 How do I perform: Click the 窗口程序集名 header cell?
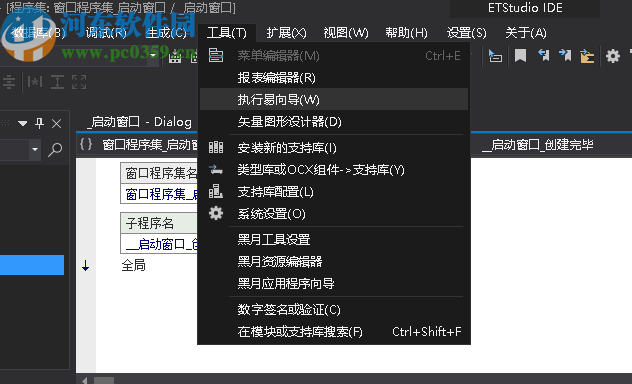pyautogui.click(x=160, y=173)
